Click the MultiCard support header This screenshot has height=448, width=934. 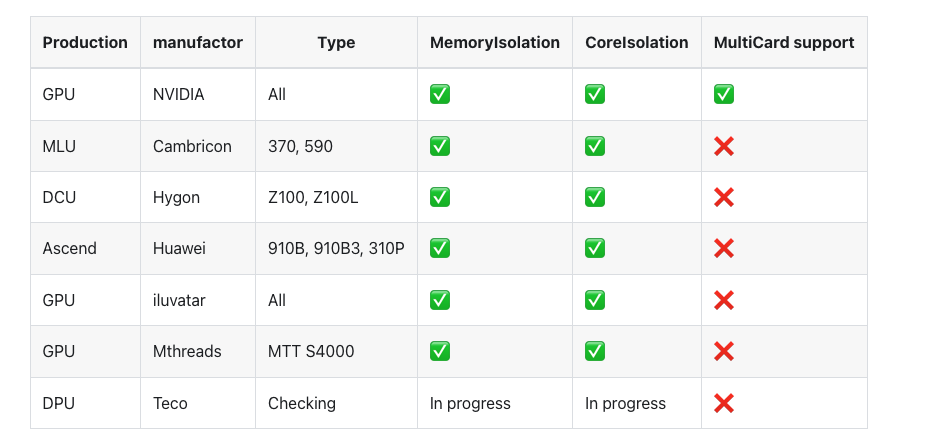click(x=784, y=42)
